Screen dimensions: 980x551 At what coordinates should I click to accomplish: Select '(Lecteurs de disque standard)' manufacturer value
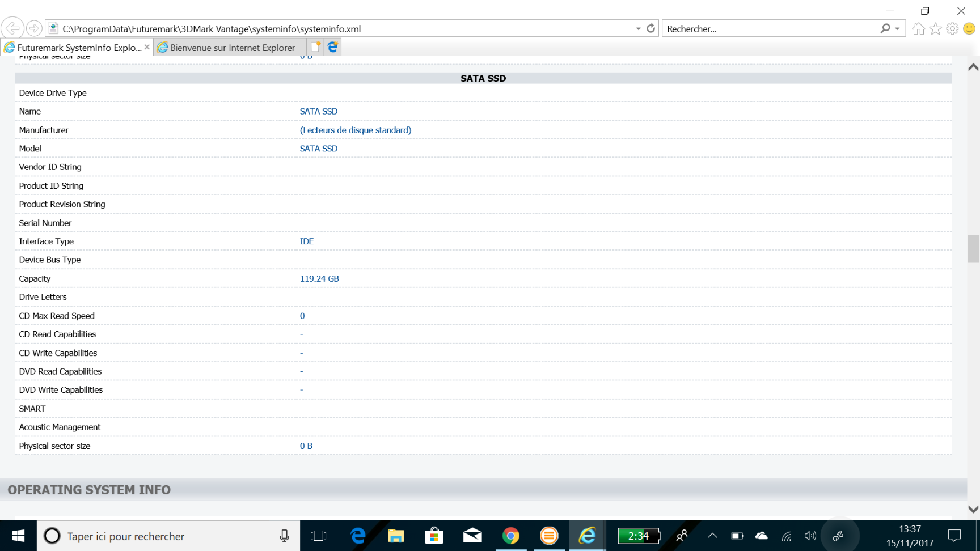coord(356,130)
